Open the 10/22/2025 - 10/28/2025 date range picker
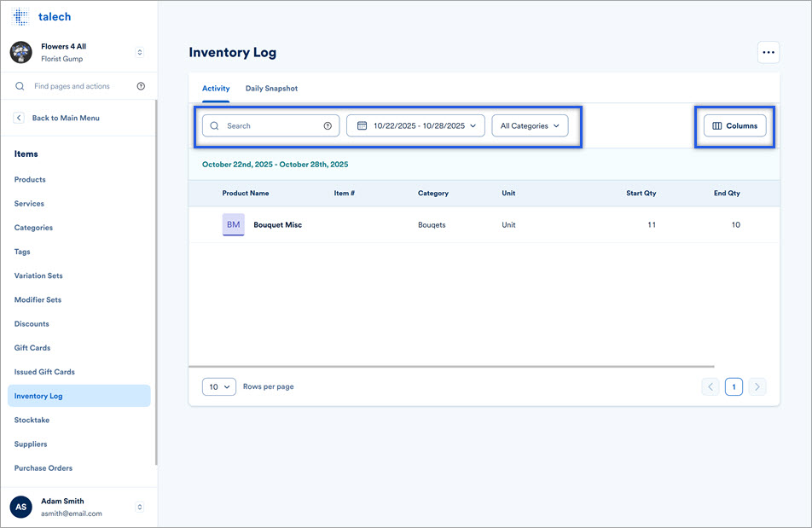 tap(416, 125)
